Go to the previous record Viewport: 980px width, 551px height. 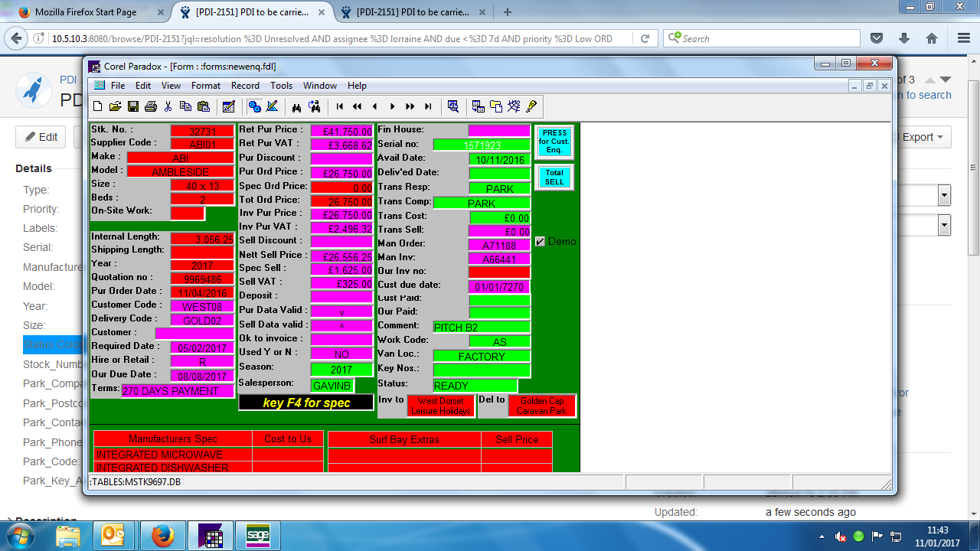[x=374, y=106]
